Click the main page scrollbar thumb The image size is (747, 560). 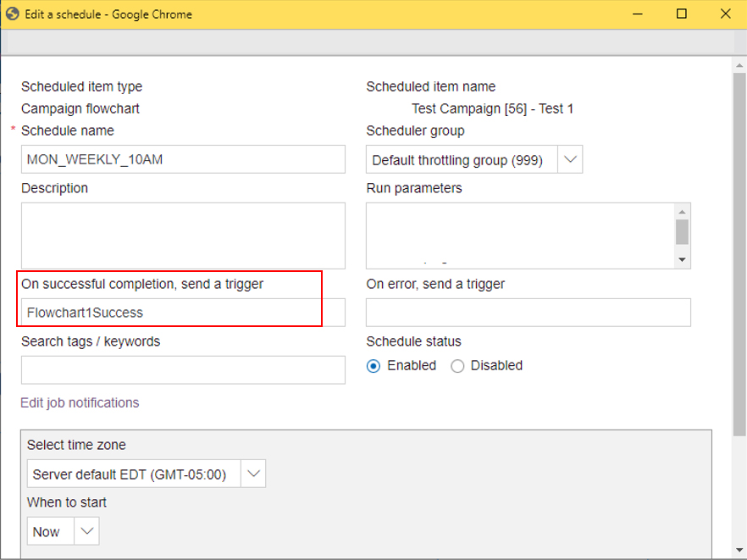[x=739, y=254]
